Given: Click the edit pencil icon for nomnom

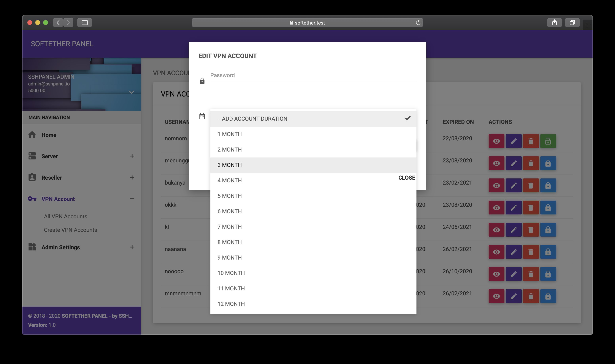Looking at the screenshot, I should click(513, 141).
